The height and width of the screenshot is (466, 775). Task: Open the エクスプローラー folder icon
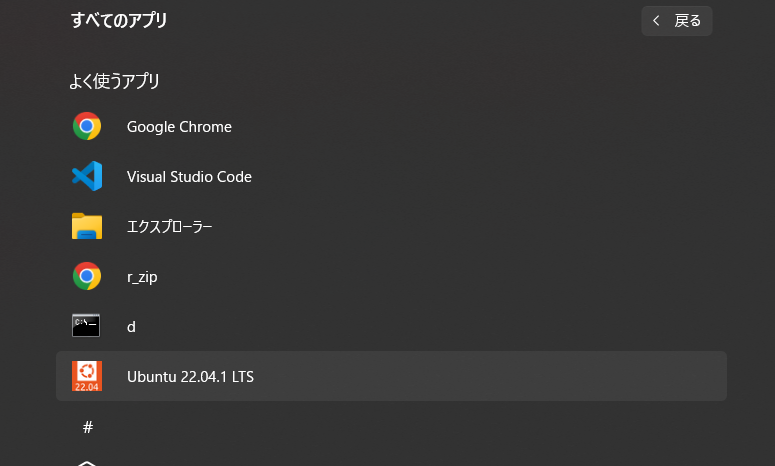tap(87, 226)
